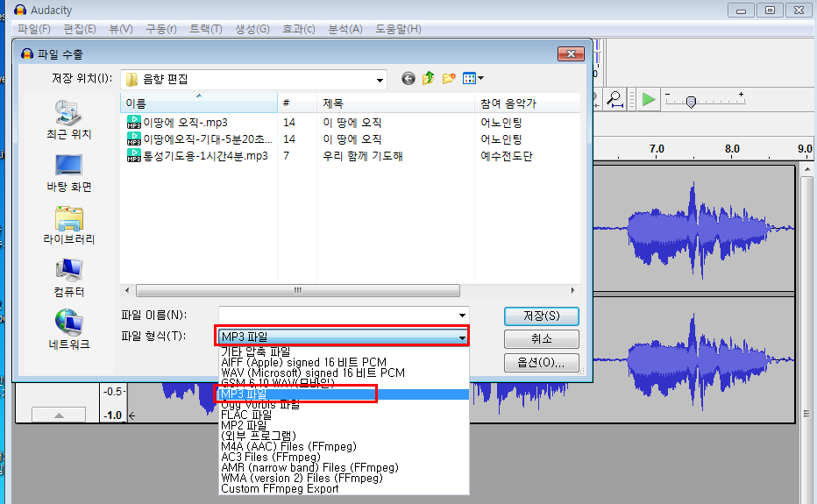
Task: Select file 이땅에오직-기대-5분20초 mp3
Action: (200, 139)
